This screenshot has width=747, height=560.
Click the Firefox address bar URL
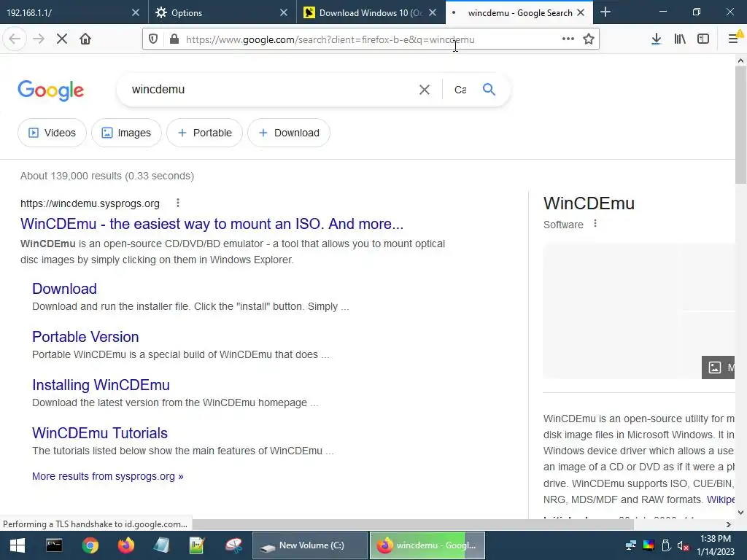[330, 39]
